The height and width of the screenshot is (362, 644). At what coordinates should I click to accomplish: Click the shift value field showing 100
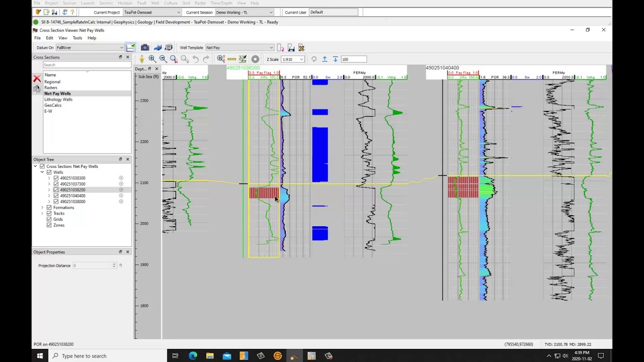[x=354, y=59]
